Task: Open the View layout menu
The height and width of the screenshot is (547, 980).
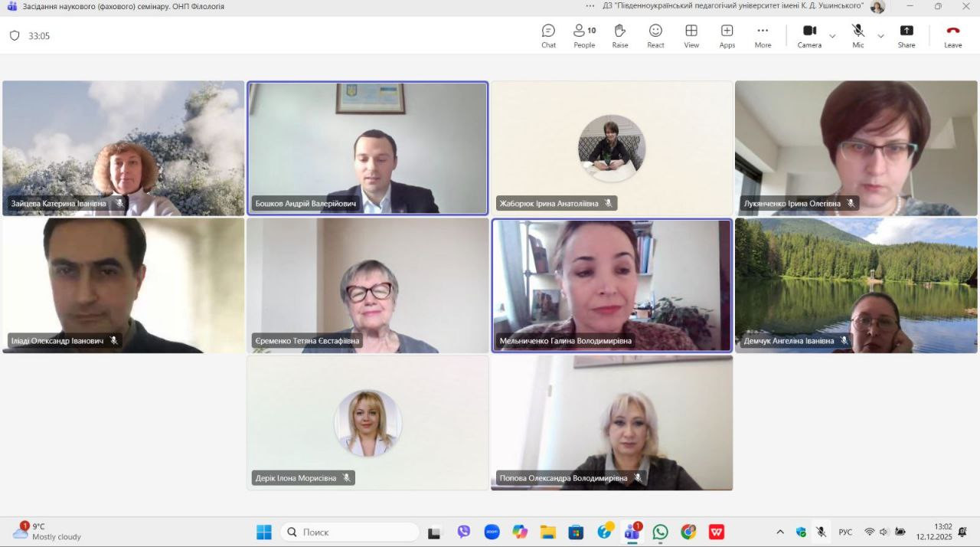Action: tap(691, 35)
